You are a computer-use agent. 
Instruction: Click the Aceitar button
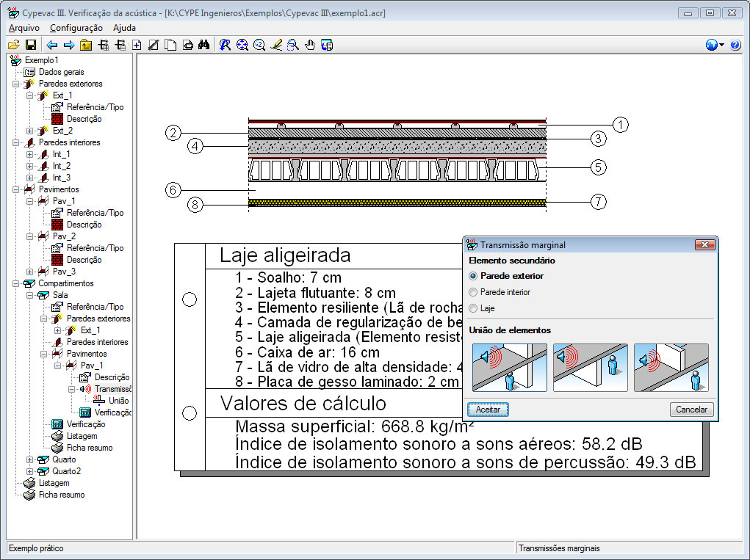(x=488, y=410)
